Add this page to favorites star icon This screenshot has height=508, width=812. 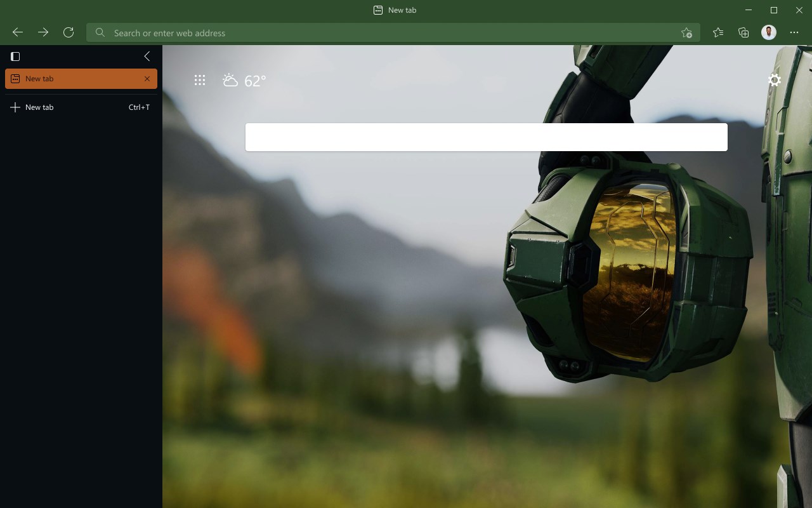pos(686,32)
